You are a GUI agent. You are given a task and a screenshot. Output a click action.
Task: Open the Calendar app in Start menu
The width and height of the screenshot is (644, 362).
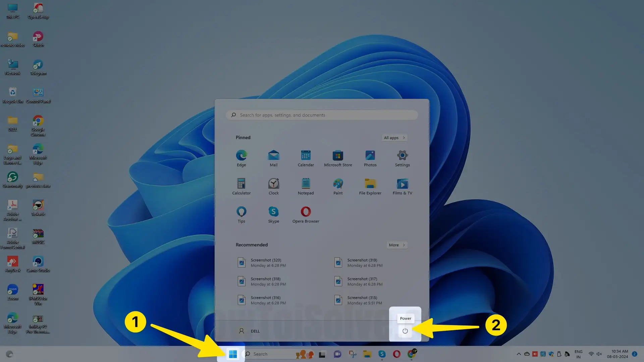[x=306, y=159]
